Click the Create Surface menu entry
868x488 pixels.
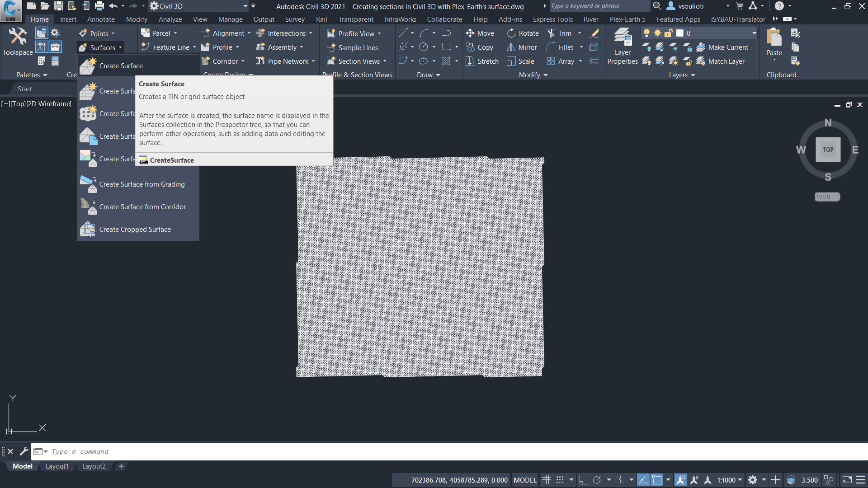138,66
